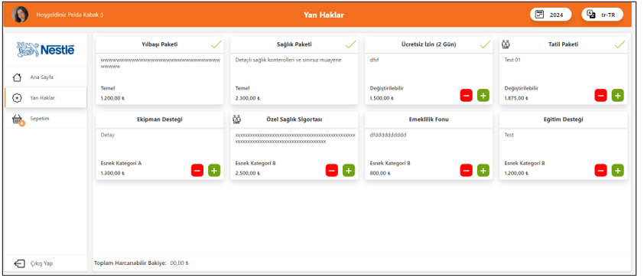Click the Ücretsiz İzin (2 Gün) title
The width and height of the screenshot is (644, 278).
[429, 44]
